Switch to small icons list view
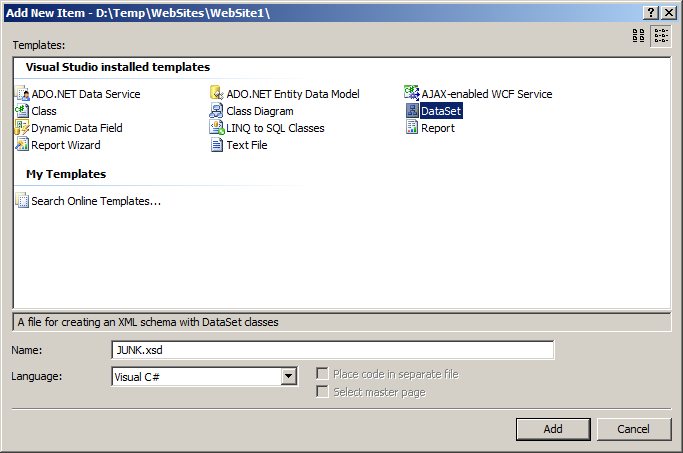Viewport: 683px width, 453px height. pyautogui.click(x=661, y=36)
